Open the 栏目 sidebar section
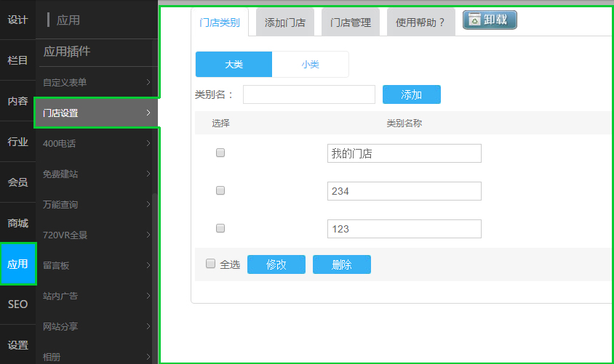Viewport: 614px width, 364px height. [17, 61]
